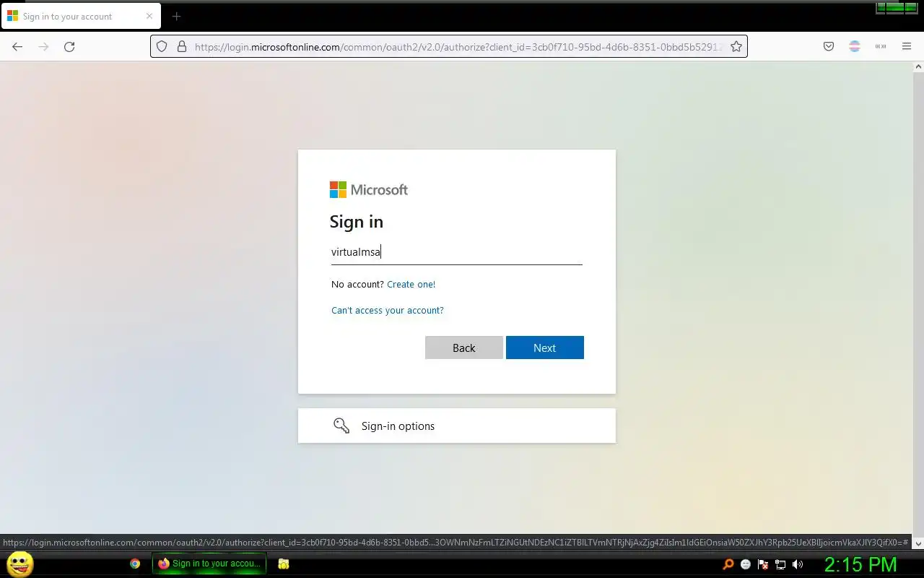Image resolution: width=924 pixels, height=578 pixels.
Task: Launch Chrome from the taskbar
Action: pos(135,564)
